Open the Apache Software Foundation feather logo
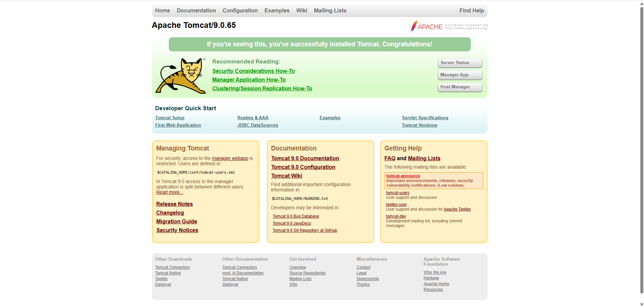 (449, 27)
